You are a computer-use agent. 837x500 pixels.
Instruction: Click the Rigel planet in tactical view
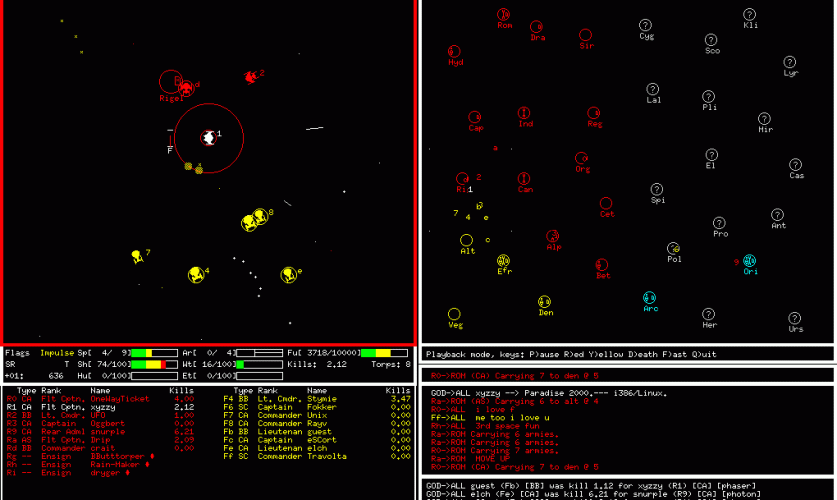click(x=171, y=83)
